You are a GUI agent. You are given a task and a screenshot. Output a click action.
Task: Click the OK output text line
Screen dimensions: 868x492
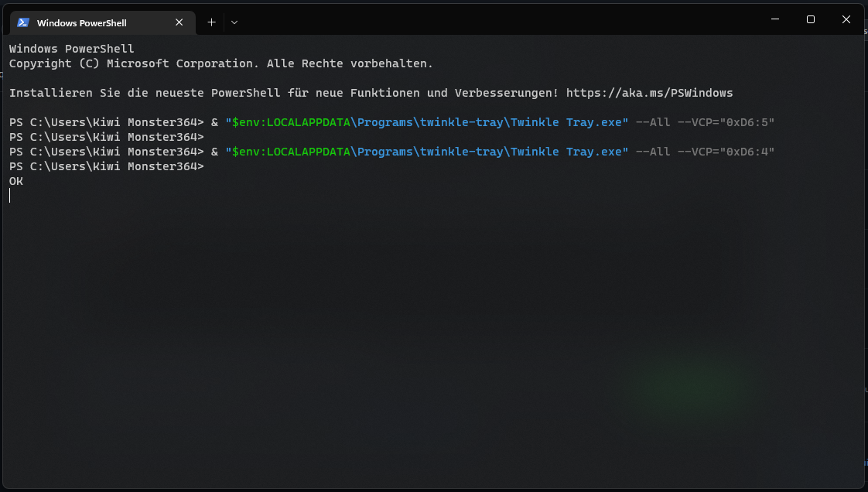(x=15, y=180)
